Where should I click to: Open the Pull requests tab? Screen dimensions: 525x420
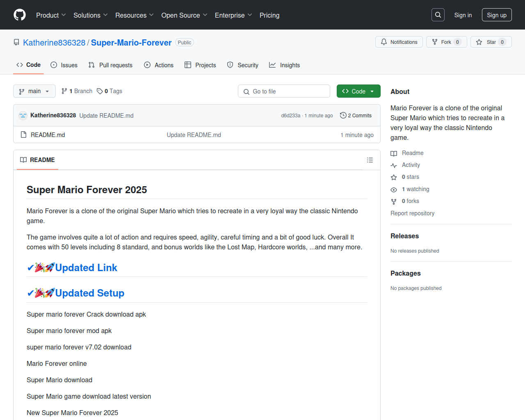tap(110, 65)
